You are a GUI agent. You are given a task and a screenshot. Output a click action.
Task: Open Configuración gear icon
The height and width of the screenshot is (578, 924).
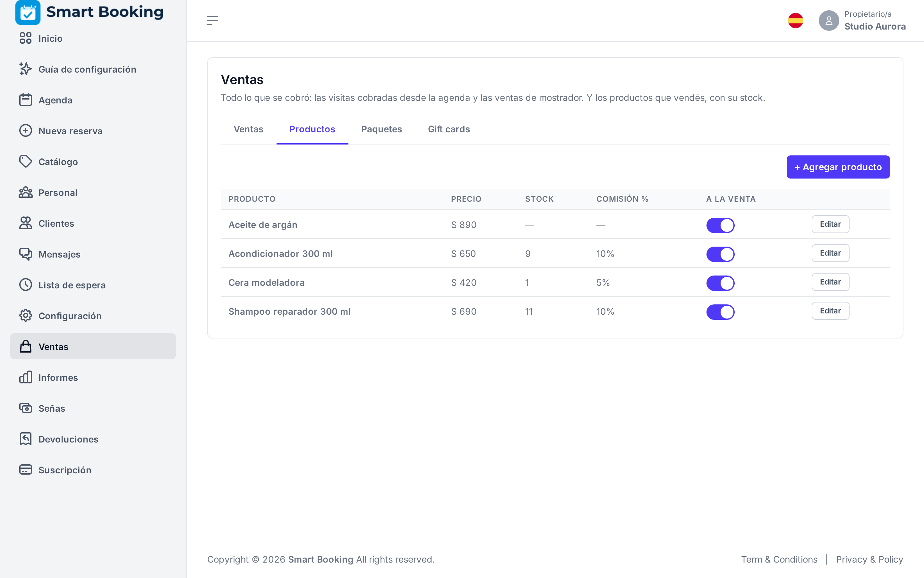pyautogui.click(x=26, y=316)
